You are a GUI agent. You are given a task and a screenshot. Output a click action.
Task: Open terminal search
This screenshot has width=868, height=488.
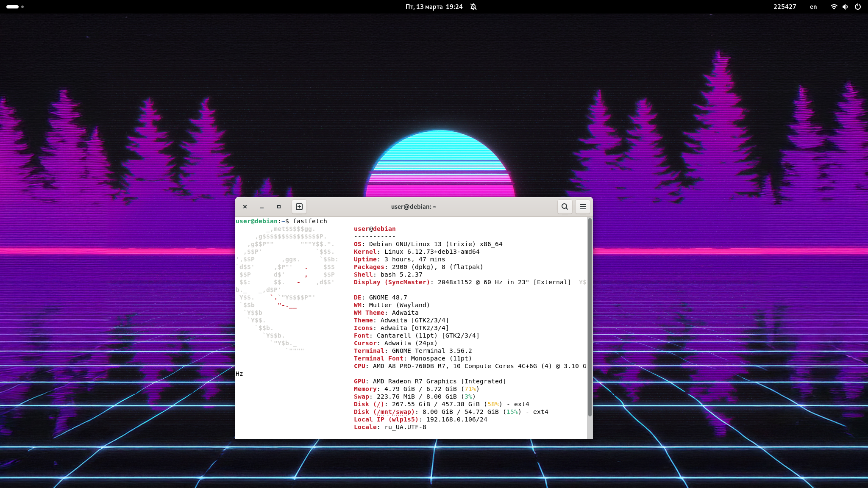pyautogui.click(x=565, y=207)
